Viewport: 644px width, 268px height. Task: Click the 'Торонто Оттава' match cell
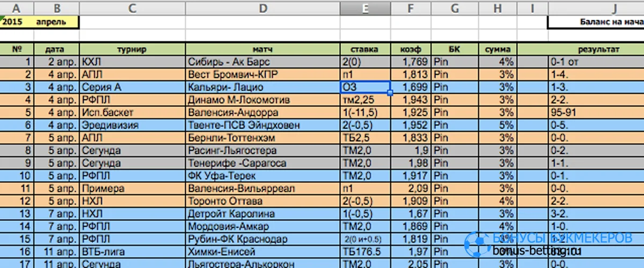(262, 202)
